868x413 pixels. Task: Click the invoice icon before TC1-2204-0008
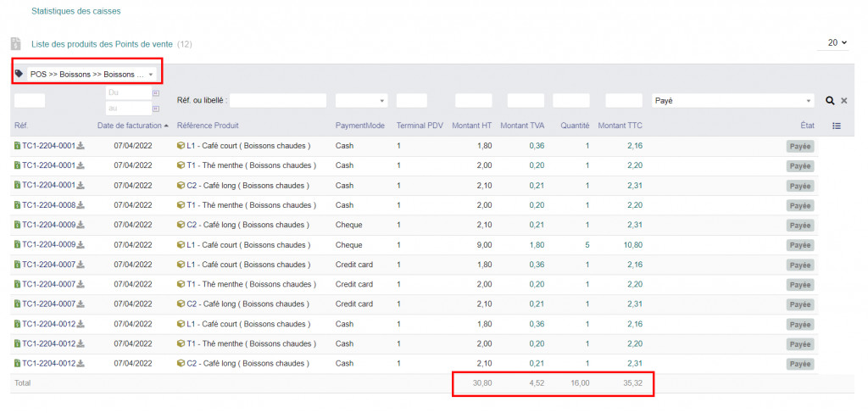point(17,205)
